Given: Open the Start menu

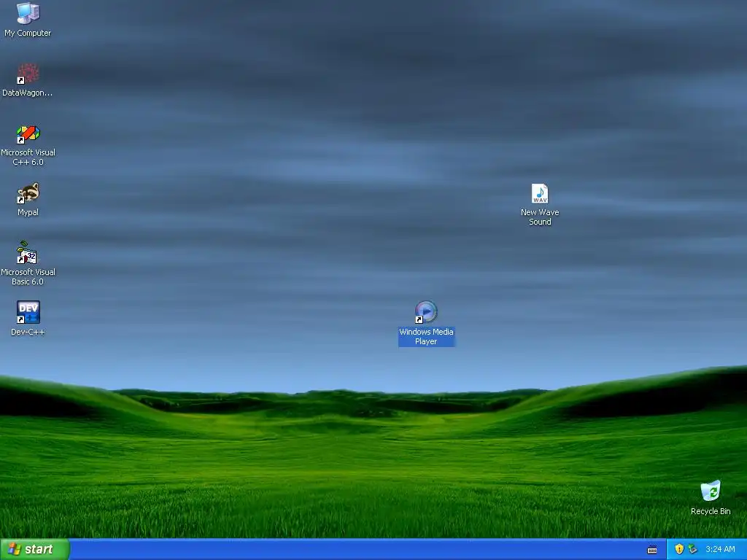Looking at the screenshot, I should [35, 549].
